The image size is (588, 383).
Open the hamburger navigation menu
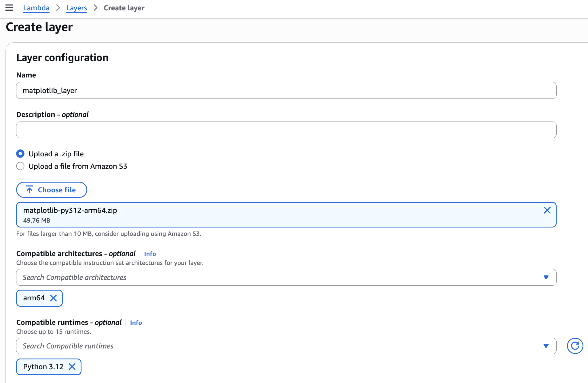coord(9,8)
